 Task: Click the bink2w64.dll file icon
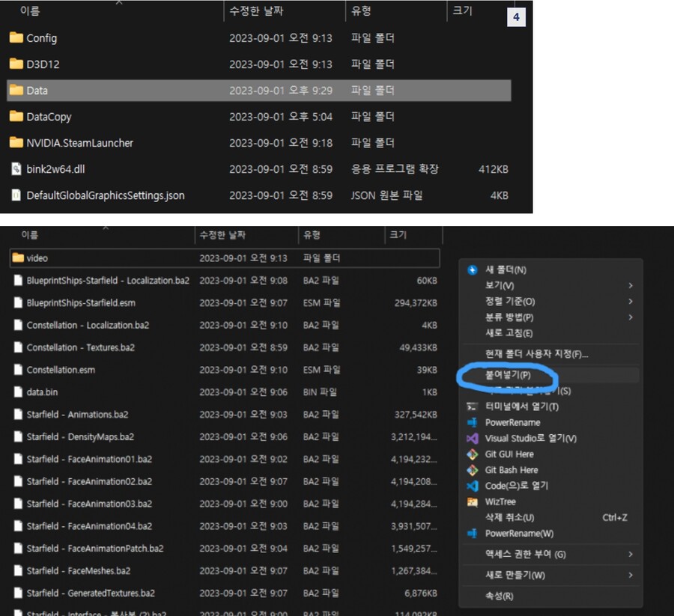(16, 169)
